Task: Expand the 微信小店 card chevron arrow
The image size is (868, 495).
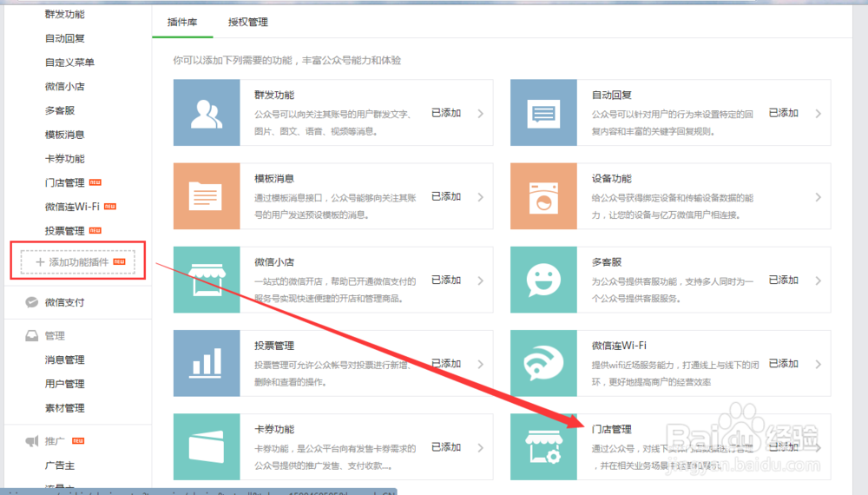Action: coord(481,280)
